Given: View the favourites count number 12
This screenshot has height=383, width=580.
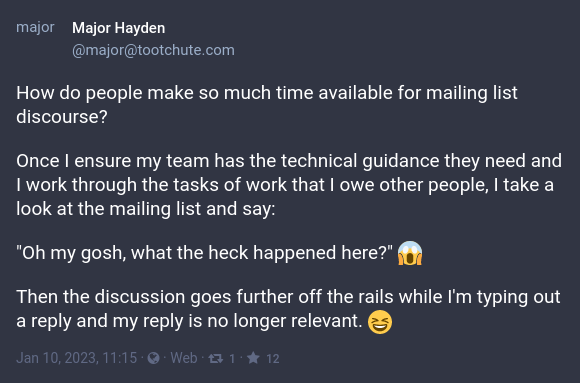Looking at the screenshot, I should (273, 359).
